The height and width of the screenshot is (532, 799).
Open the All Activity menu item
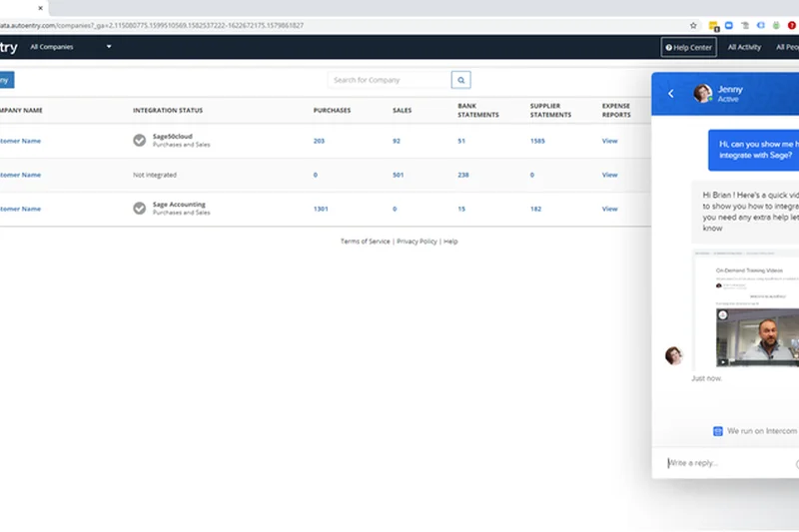(x=744, y=47)
